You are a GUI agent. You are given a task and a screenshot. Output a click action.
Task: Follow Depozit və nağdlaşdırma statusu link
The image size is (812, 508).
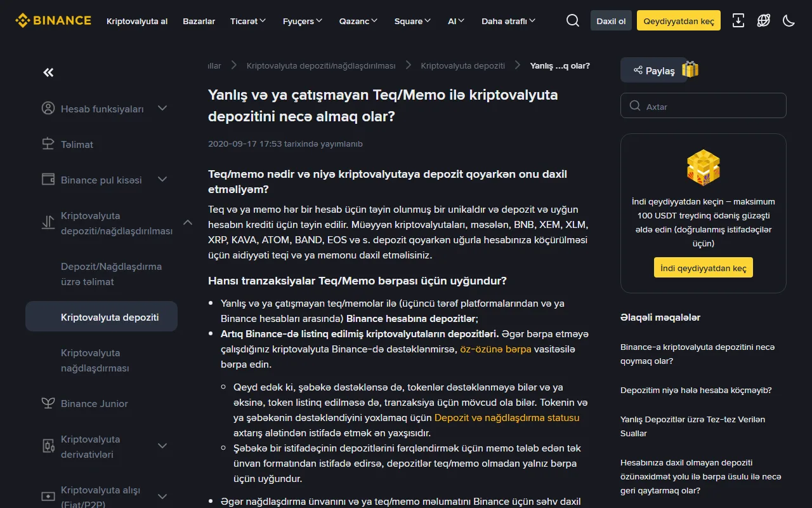point(507,418)
